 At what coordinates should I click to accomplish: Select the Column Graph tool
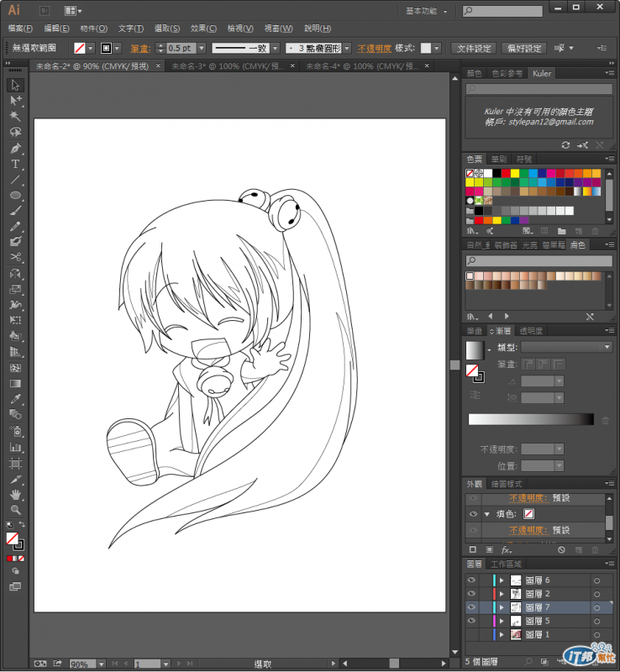click(15, 447)
